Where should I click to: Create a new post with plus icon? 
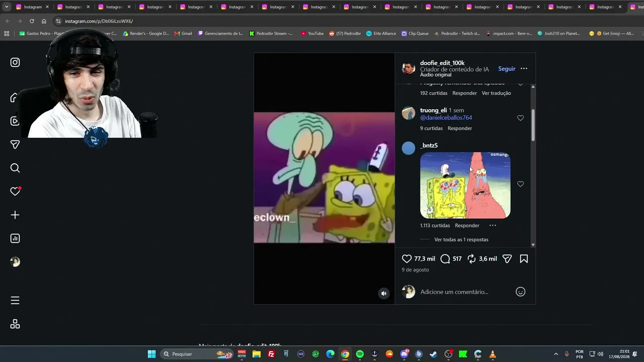(x=15, y=215)
